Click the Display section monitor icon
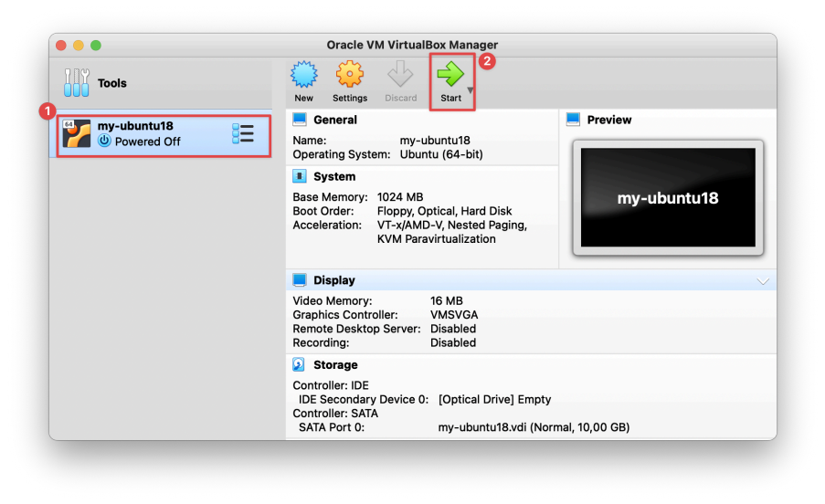This screenshot has width=825, height=504. (x=300, y=279)
